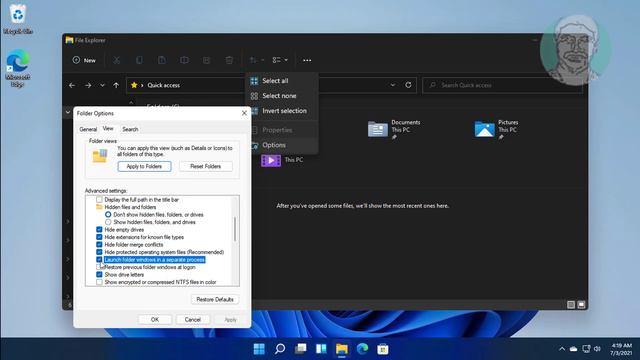This screenshot has height=360, width=640.
Task: Open the Layout and view options dropdown
Action: [280, 60]
